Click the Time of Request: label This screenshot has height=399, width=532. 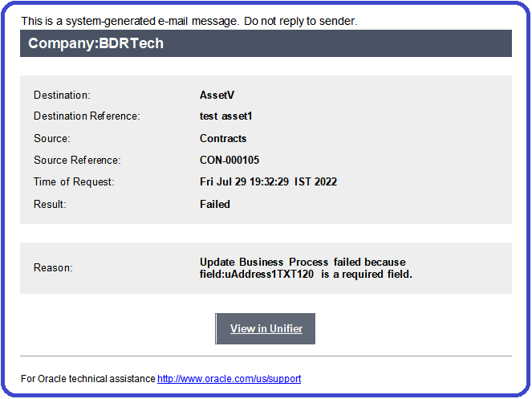click(x=74, y=181)
